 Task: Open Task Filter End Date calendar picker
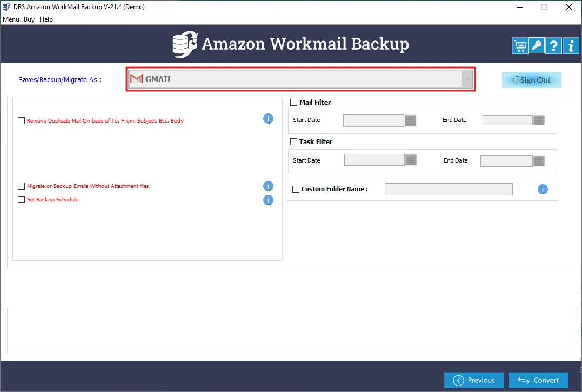point(539,161)
